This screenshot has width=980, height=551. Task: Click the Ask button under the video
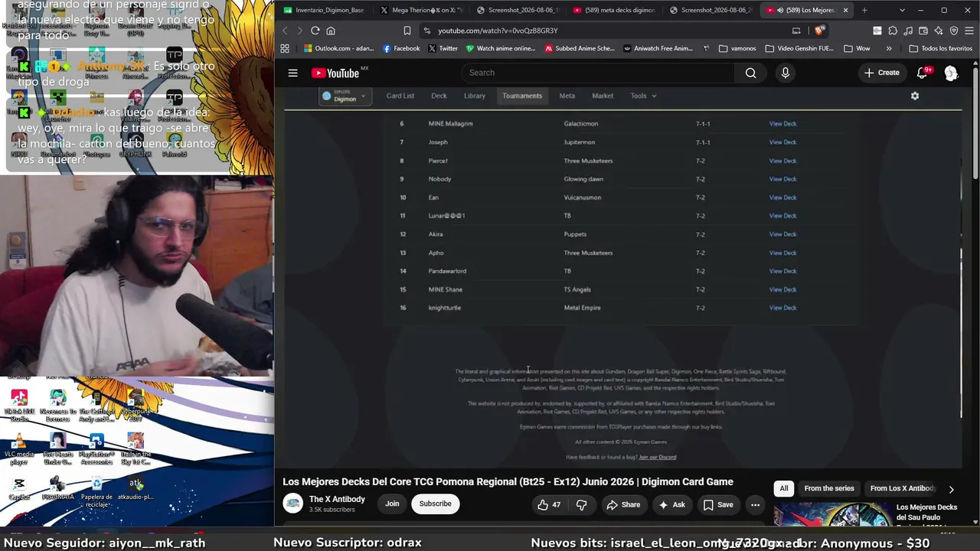click(671, 504)
